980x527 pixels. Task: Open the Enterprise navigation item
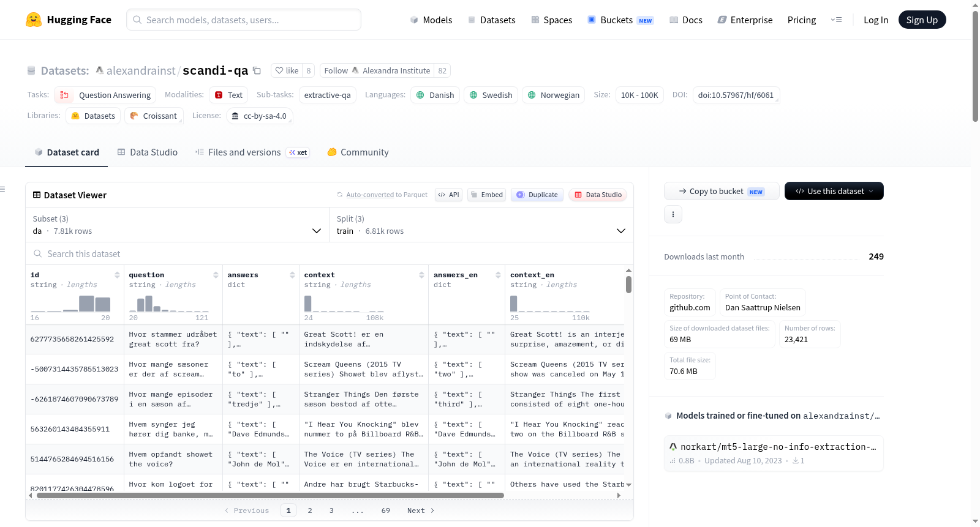click(x=745, y=20)
